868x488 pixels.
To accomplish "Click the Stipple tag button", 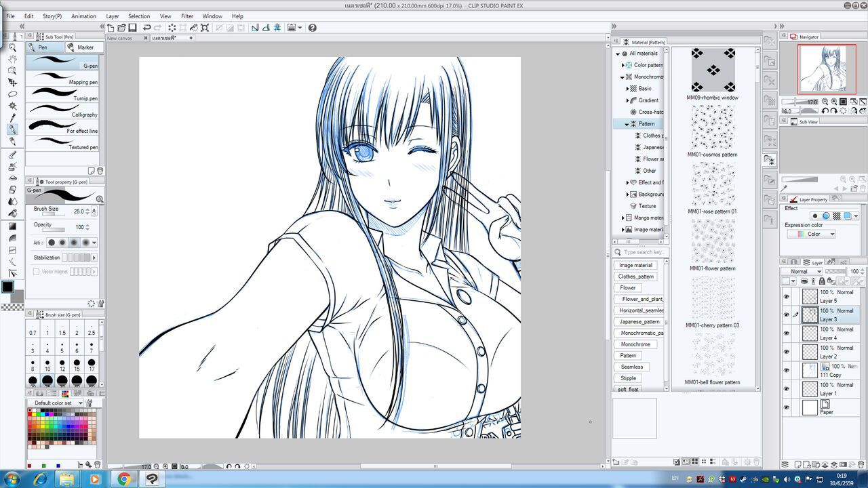I will pos(629,378).
